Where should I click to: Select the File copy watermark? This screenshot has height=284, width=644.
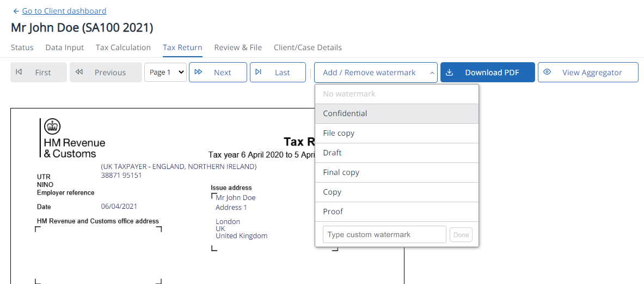pos(339,133)
